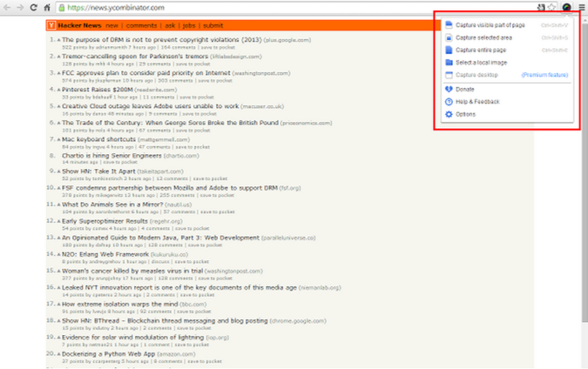Upvote the DRM copyright story
Viewport: 588px width, 369px height.
[x=59, y=40]
